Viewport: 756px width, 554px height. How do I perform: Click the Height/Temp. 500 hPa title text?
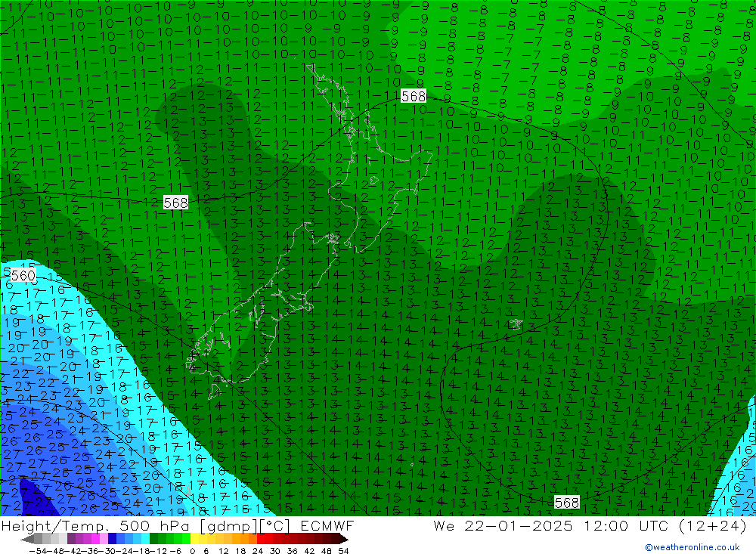point(97,525)
